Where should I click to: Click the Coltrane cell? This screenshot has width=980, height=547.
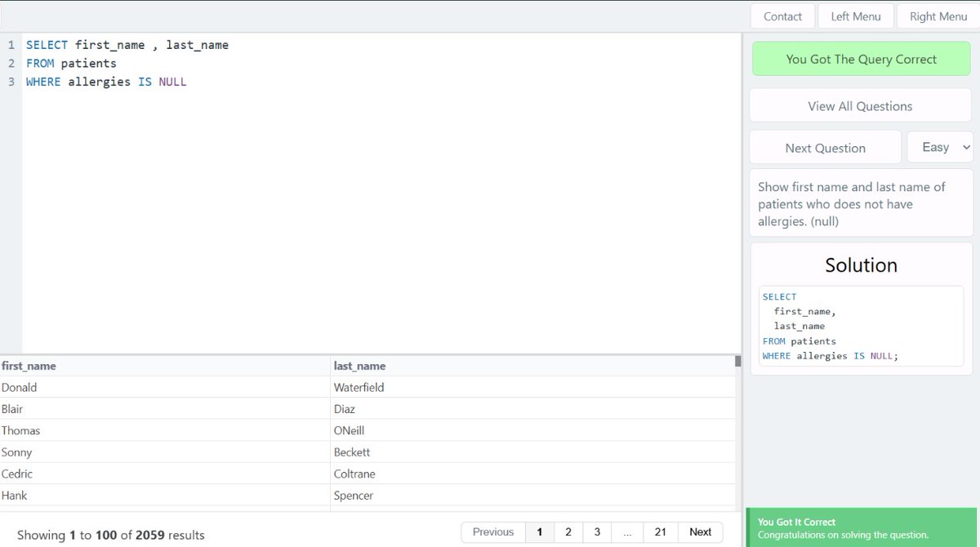coord(532,474)
